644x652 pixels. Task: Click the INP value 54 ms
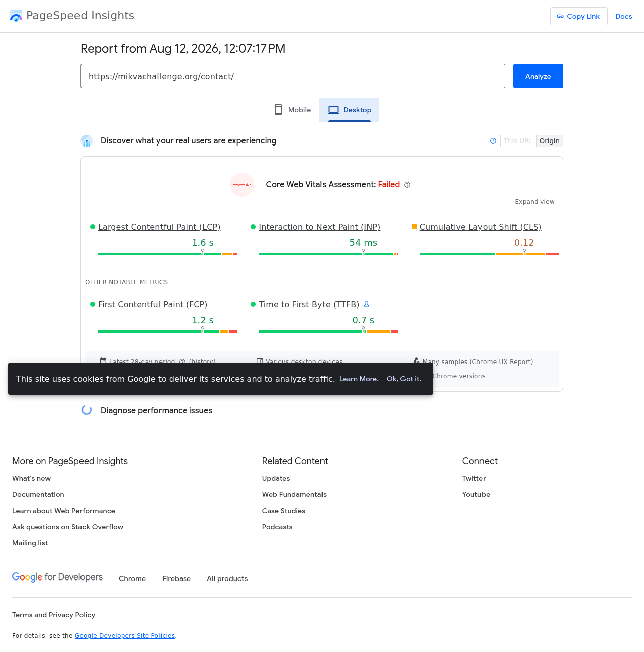[x=363, y=243]
